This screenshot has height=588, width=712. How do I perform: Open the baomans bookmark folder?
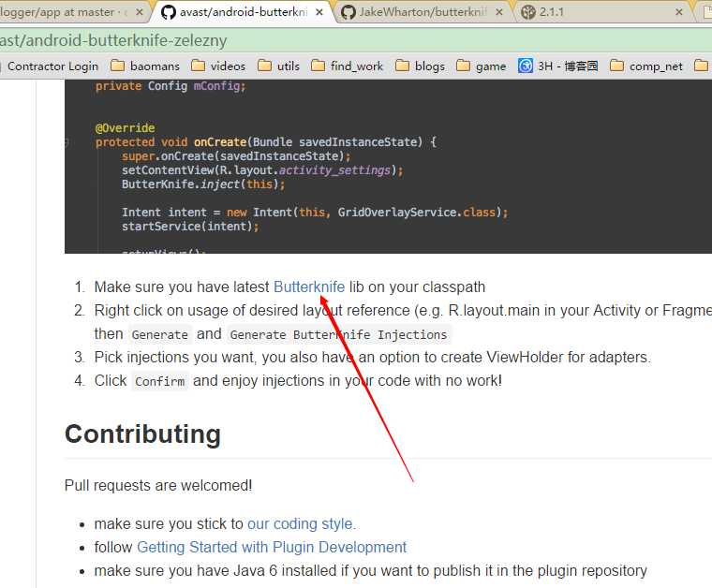click(145, 66)
